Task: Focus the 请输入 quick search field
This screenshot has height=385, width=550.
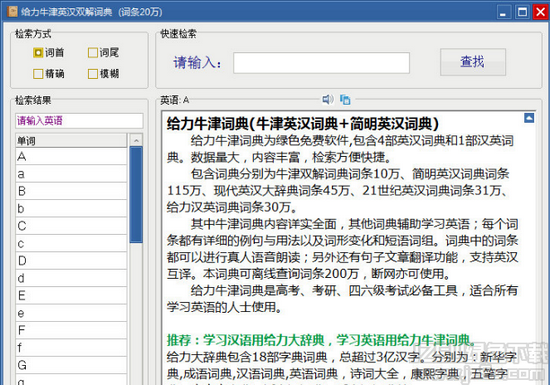Action: click(x=321, y=63)
